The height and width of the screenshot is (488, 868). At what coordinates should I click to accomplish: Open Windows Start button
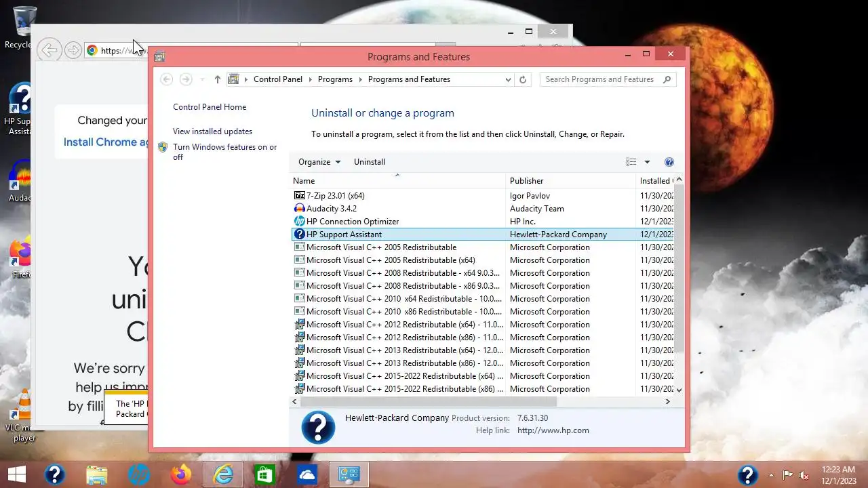click(17, 474)
